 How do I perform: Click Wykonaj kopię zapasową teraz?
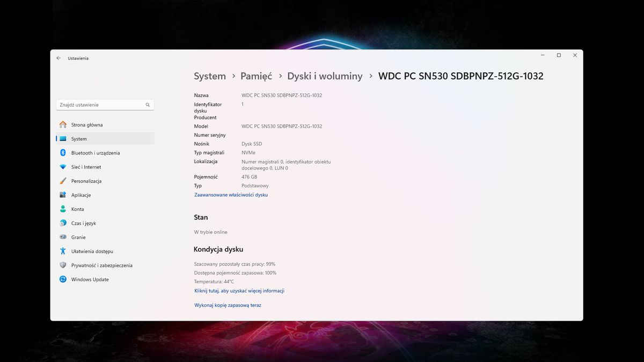pyautogui.click(x=228, y=305)
